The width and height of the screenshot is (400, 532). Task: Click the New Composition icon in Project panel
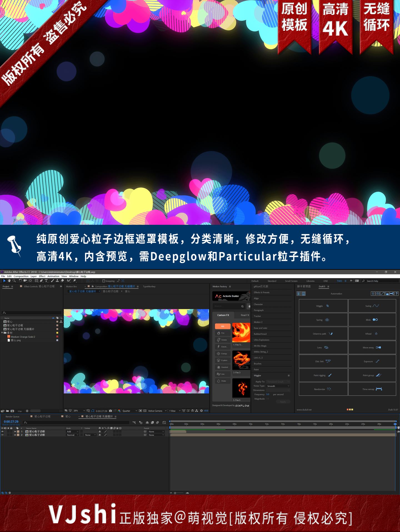(x=12, y=411)
